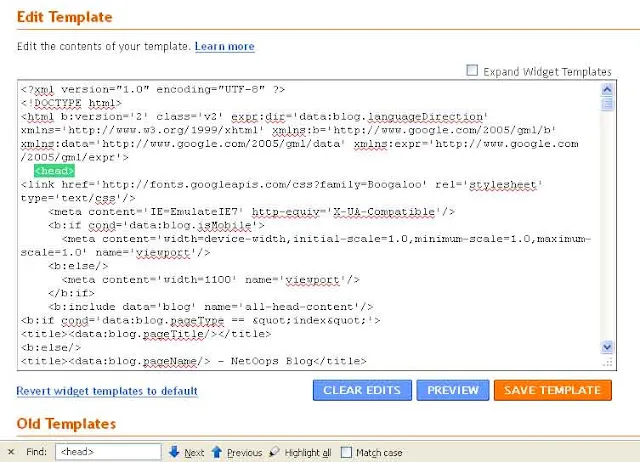Click the CLEAR EDITS button
The image size is (640, 462).
click(362, 390)
